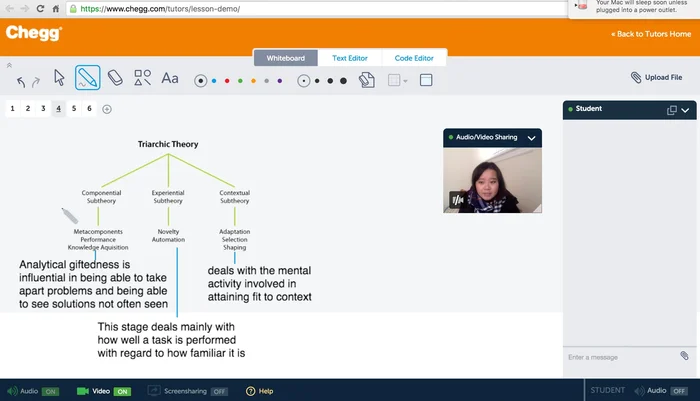Collapse the Audio/Video Sharing panel
The image size is (700, 401).
pyautogui.click(x=532, y=137)
